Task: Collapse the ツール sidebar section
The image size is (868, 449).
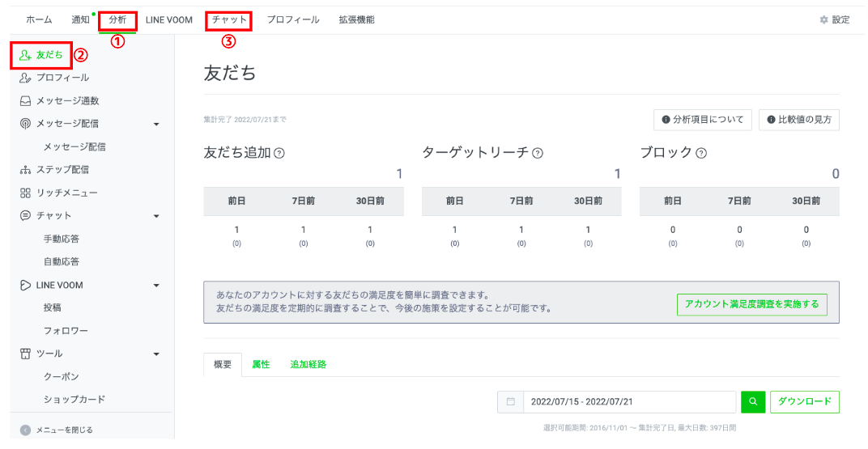Action: point(156,354)
